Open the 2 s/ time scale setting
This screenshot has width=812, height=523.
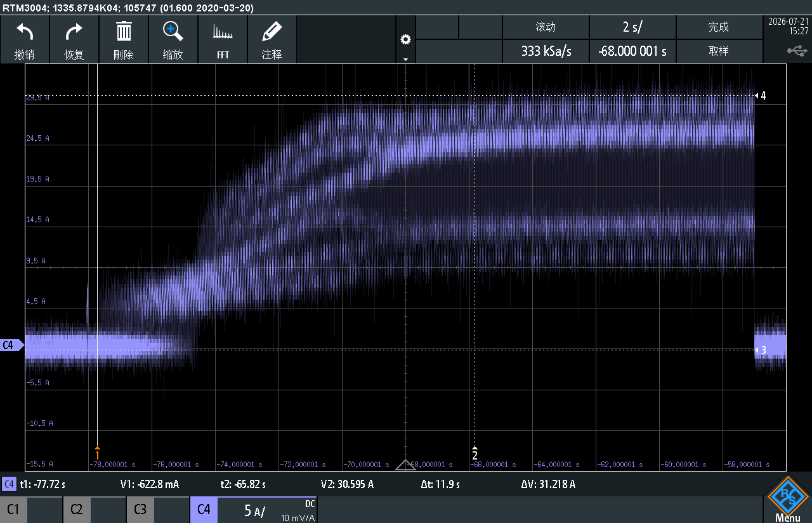tap(632, 27)
